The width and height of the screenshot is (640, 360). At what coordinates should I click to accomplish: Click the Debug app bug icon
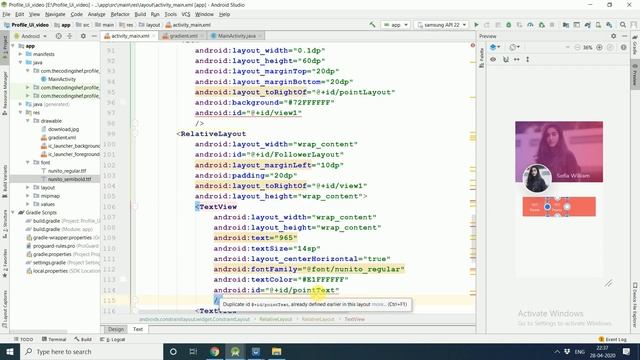tap(509, 25)
